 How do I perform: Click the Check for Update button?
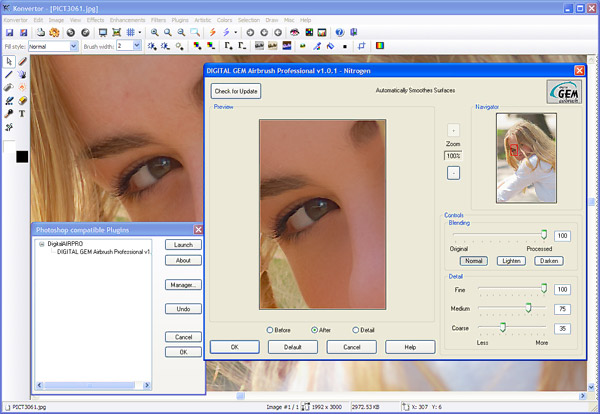(235, 91)
